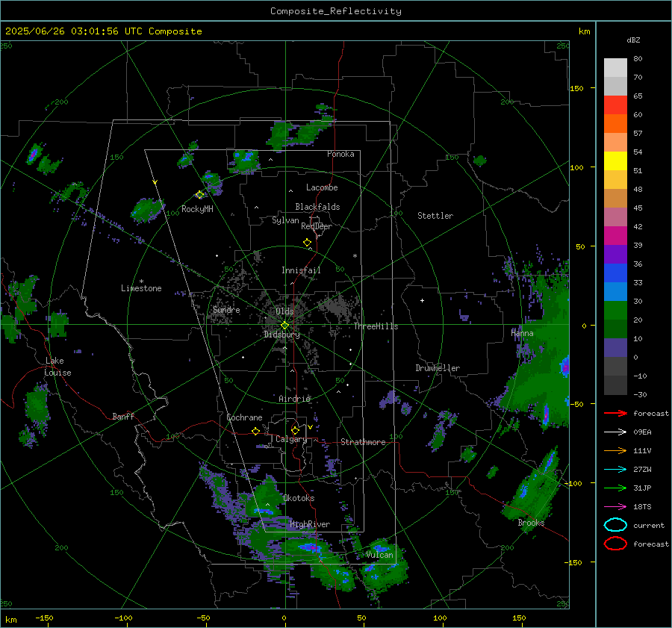Click the light blue swatch above 30 dBZ
The width and height of the screenshot is (672, 628).
coord(615,291)
